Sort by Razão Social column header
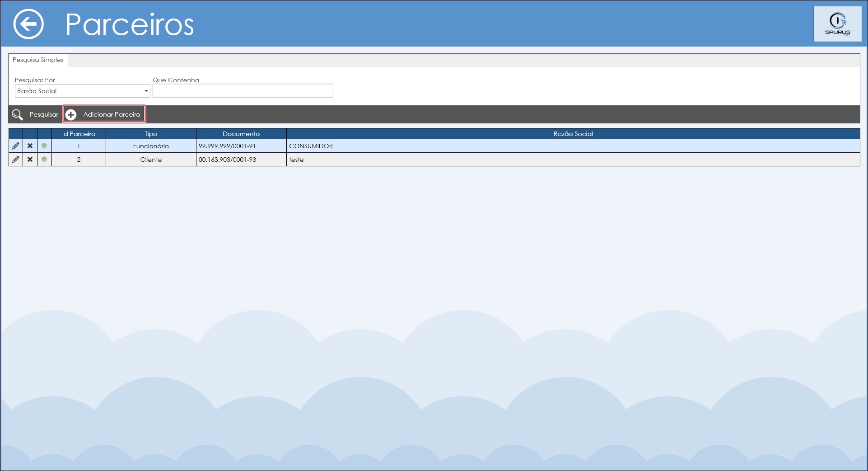 point(573,134)
